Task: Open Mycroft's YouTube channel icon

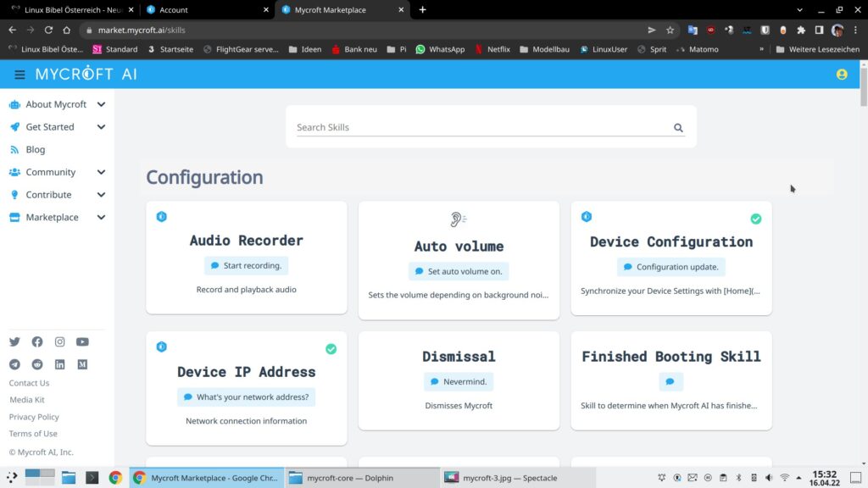Action: coord(82,342)
